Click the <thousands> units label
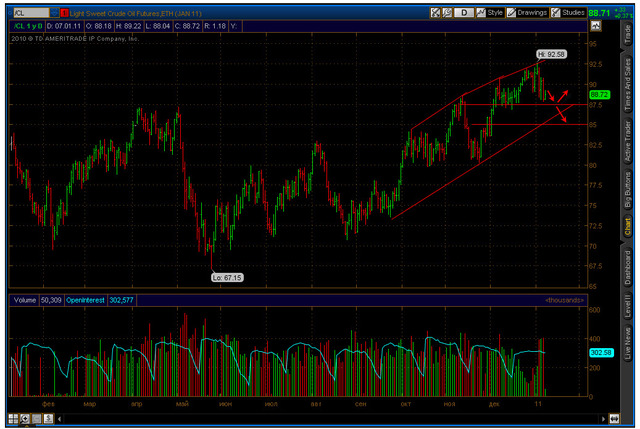 tap(564, 300)
